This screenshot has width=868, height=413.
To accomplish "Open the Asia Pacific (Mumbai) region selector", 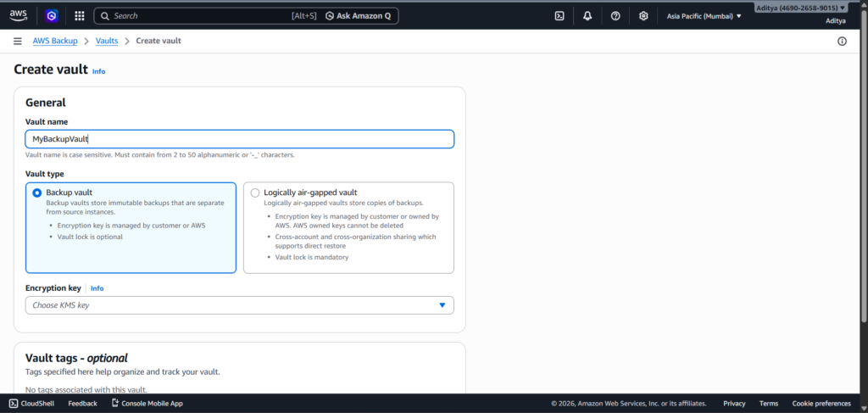I will (x=704, y=15).
